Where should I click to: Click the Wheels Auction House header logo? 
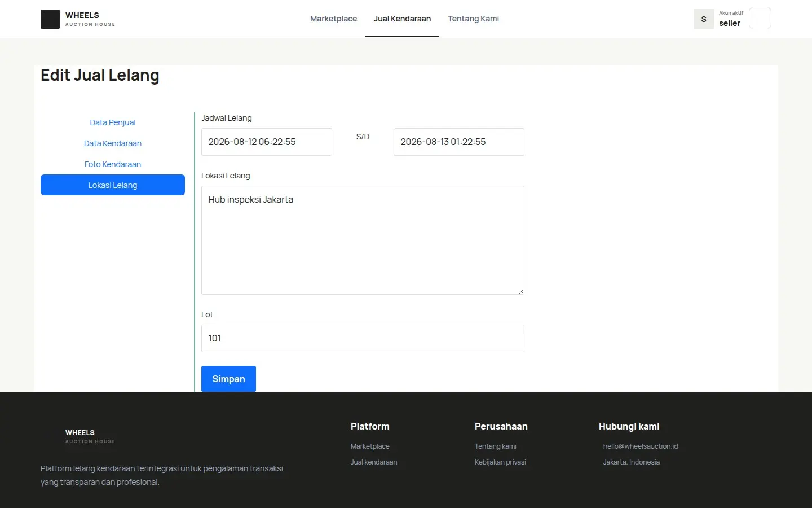click(x=78, y=19)
